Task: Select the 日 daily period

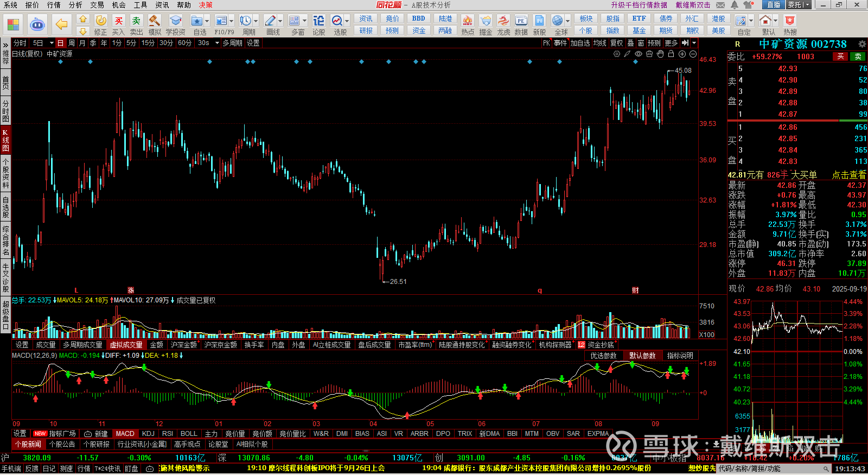Action: pyautogui.click(x=61, y=43)
